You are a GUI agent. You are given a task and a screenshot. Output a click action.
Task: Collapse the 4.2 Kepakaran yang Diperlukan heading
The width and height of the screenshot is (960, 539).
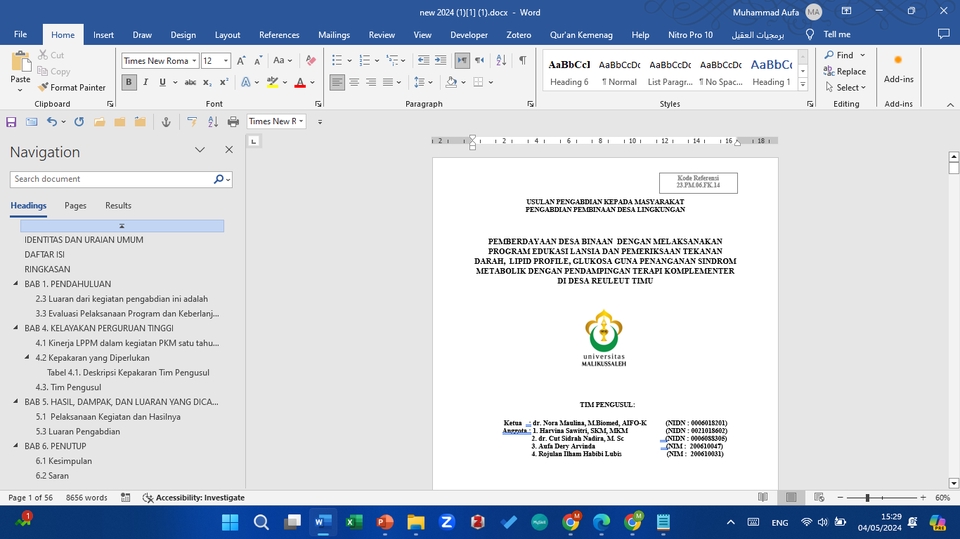click(x=27, y=357)
